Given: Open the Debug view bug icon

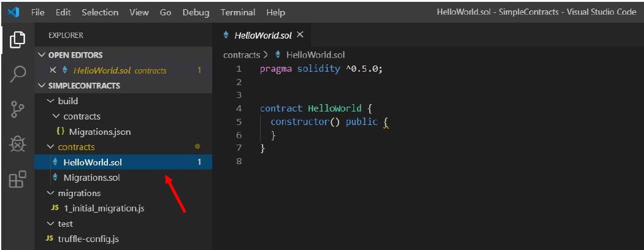Looking at the screenshot, I should point(18,143).
